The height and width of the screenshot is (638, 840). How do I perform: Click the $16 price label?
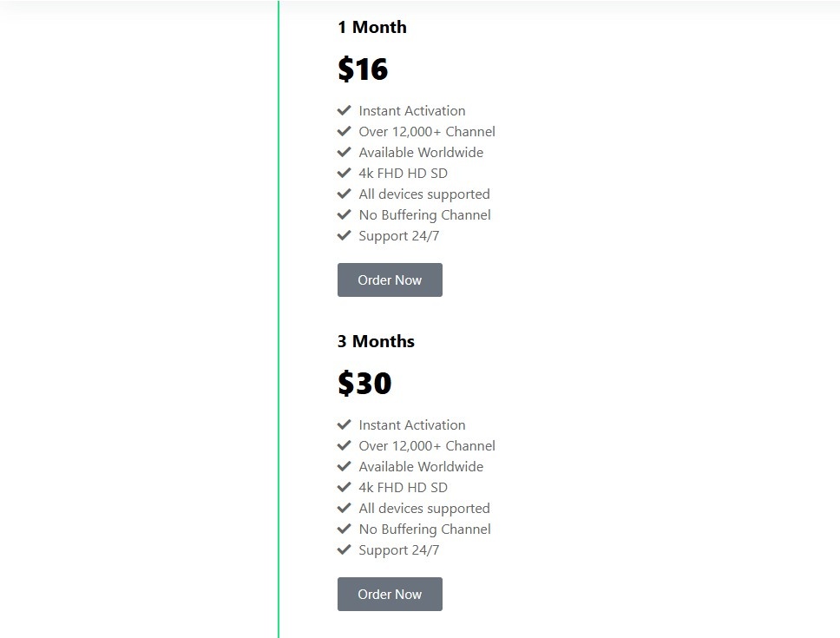(363, 69)
